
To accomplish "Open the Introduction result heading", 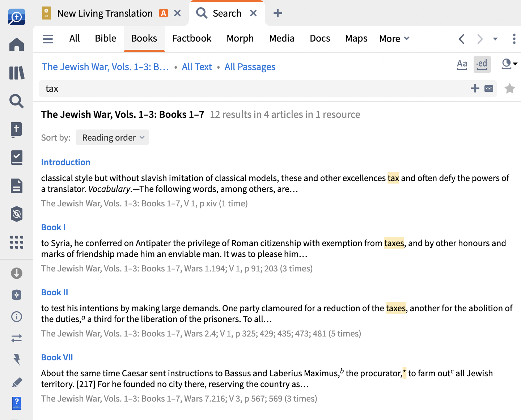I will [66, 162].
